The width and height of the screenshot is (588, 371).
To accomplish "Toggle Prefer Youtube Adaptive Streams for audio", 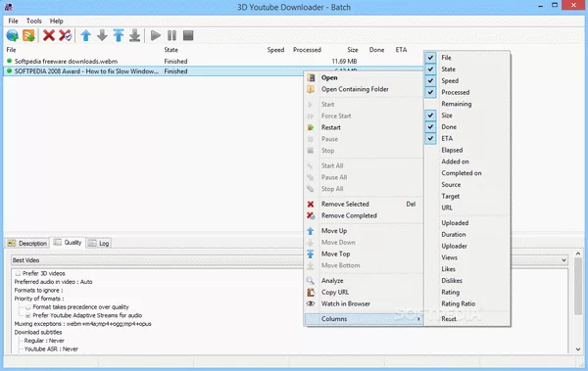I will tap(28, 315).
